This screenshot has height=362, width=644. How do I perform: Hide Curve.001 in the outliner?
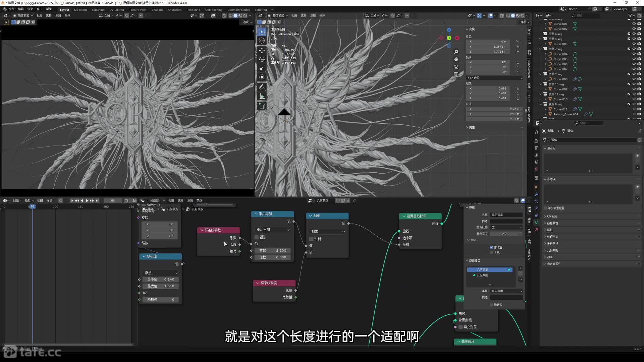pos(634,24)
